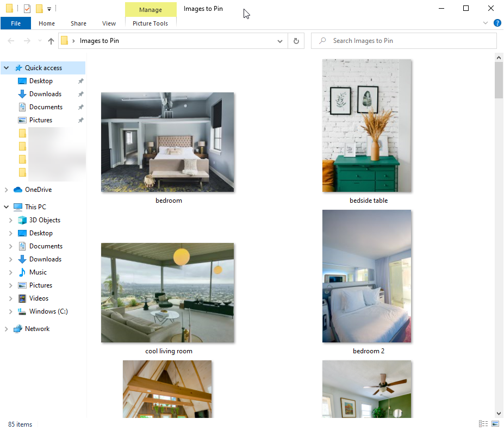The width and height of the screenshot is (504, 431).
Task: Open Music folder under This PC
Action: (38, 272)
